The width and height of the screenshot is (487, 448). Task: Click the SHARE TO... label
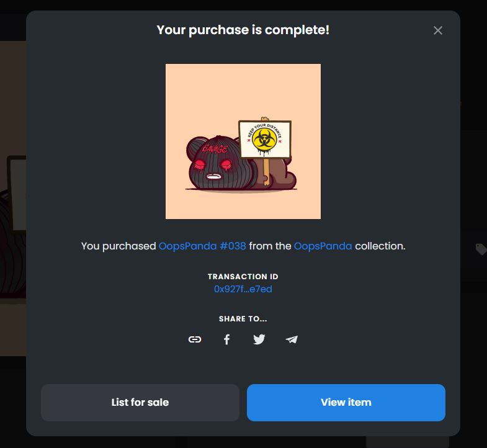click(243, 319)
